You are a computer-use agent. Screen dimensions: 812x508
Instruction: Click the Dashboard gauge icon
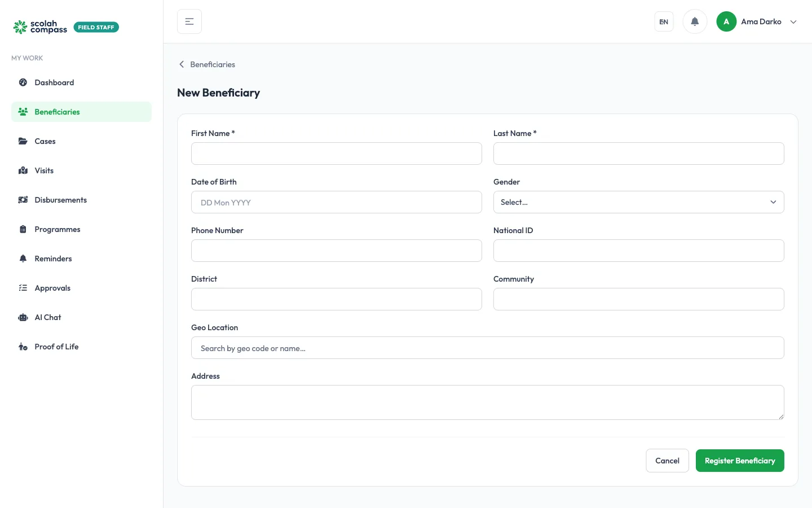(x=23, y=82)
